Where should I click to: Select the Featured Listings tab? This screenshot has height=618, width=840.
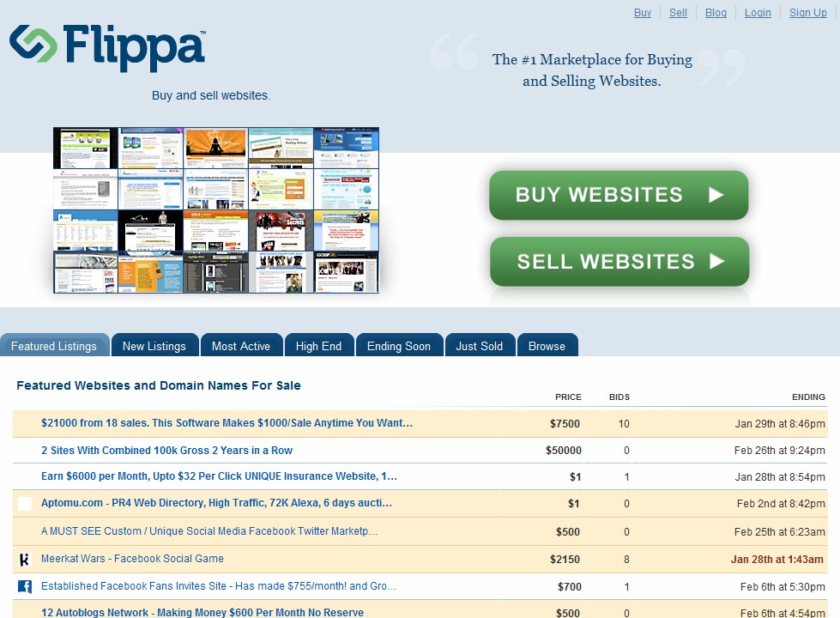55,346
